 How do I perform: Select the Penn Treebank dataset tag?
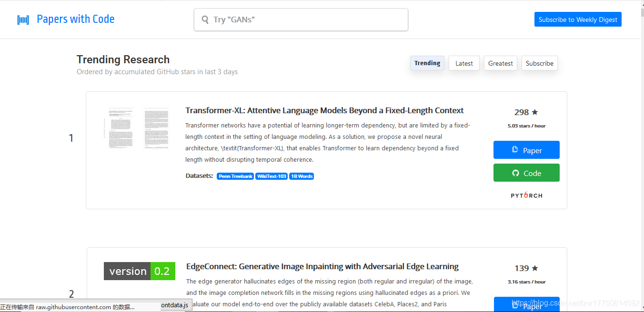click(x=235, y=176)
